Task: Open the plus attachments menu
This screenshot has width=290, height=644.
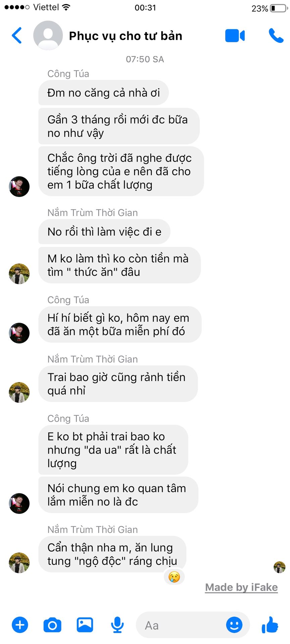Action: (20, 625)
